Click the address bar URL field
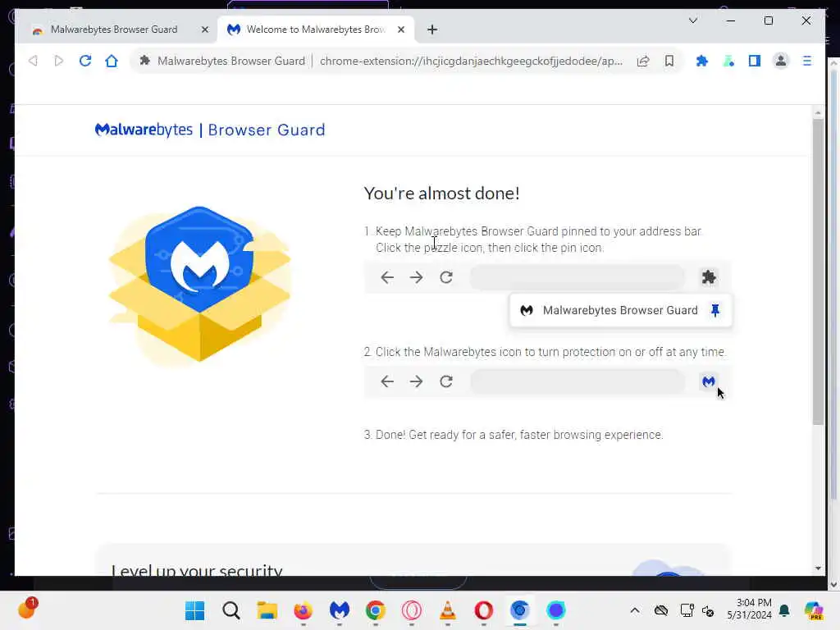Screen dimensions: 840x630 tap(471, 61)
